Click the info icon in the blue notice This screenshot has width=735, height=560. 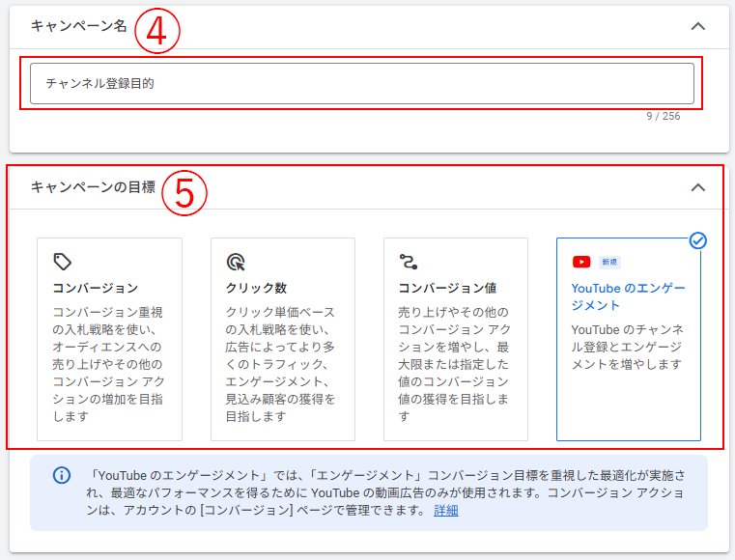(x=62, y=474)
